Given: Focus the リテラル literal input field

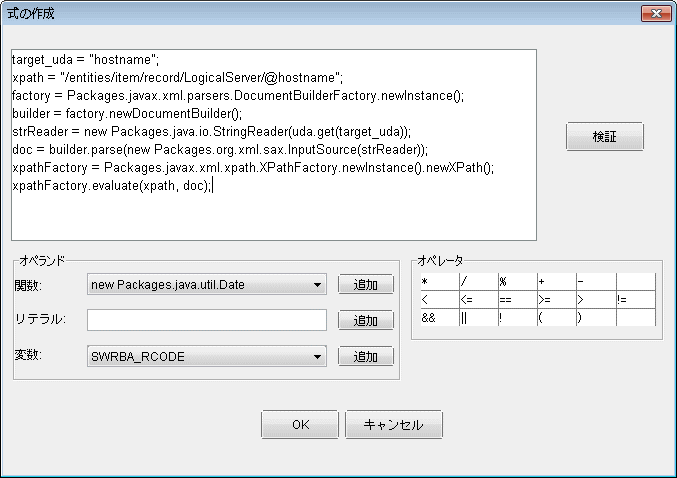Looking at the screenshot, I should coord(207,320).
